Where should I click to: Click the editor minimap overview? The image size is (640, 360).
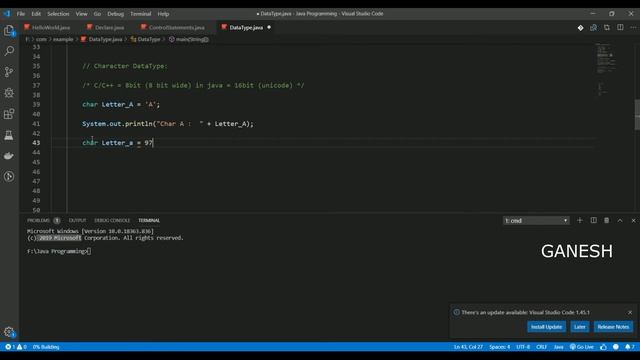[606, 69]
